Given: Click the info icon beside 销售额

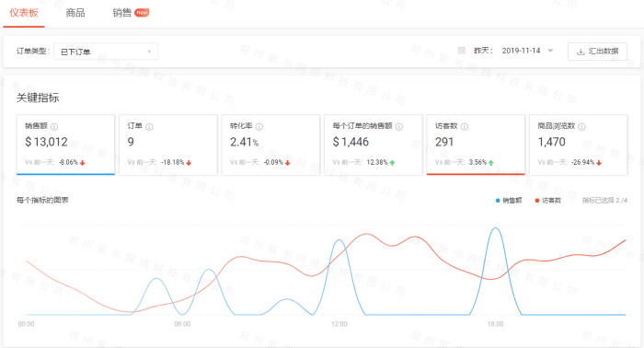Looking at the screenshot, I should tap(53, 126).
